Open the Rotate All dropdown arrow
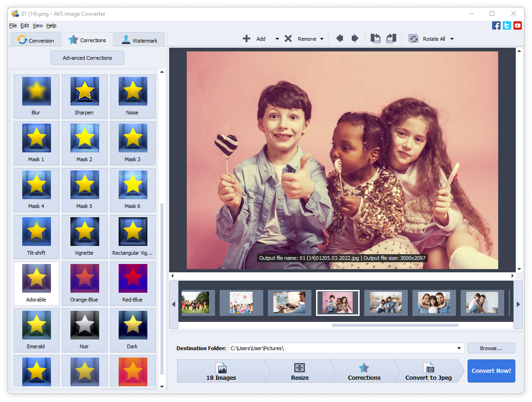 (x=452, y=39)
